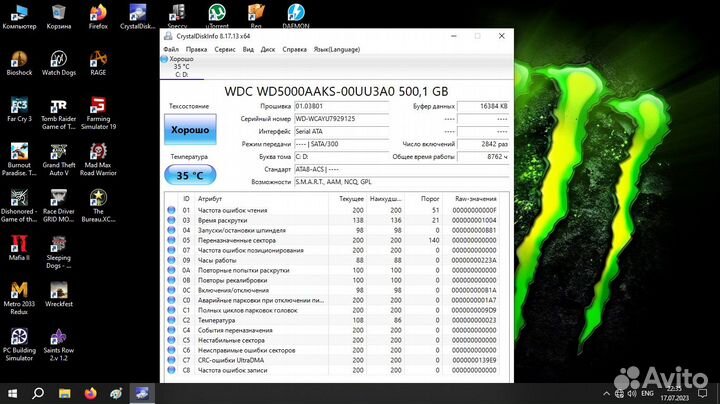
Task: Open the Диск menu
Action: click(x=268, y=48)
